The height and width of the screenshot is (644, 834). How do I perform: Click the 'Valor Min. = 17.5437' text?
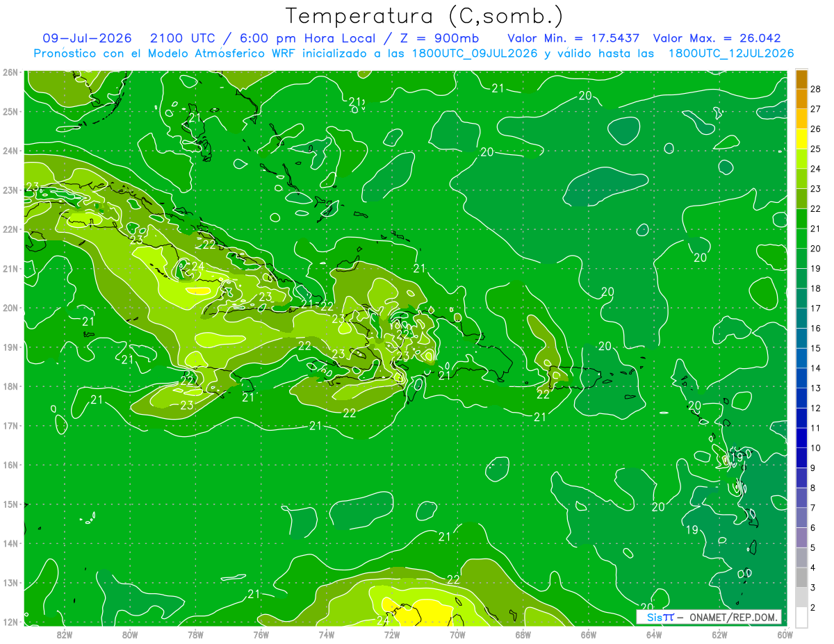pyautogui.click(x=573, y=38)
